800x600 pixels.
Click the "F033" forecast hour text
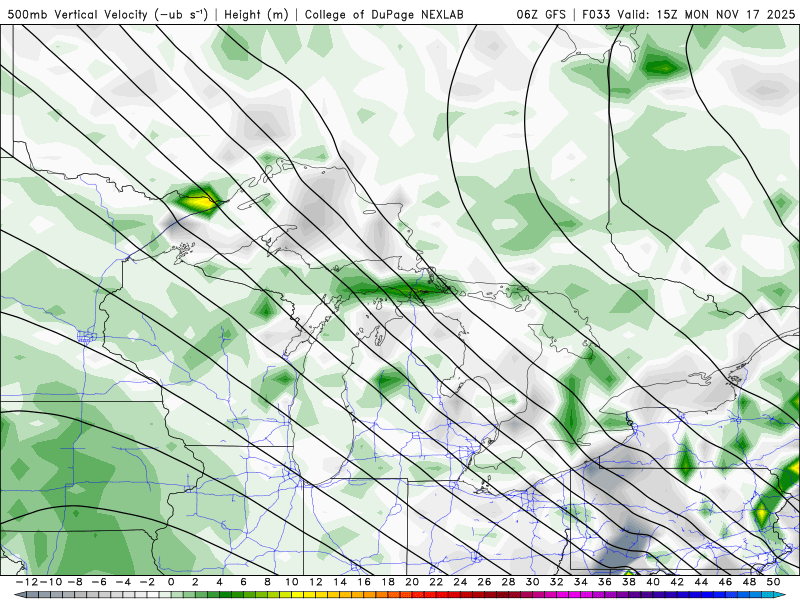coord(597,15)
